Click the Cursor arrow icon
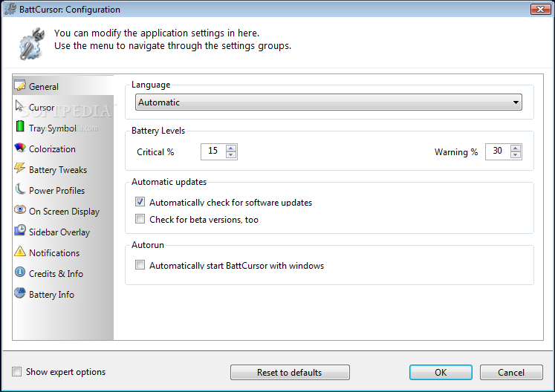 point(19,105)
